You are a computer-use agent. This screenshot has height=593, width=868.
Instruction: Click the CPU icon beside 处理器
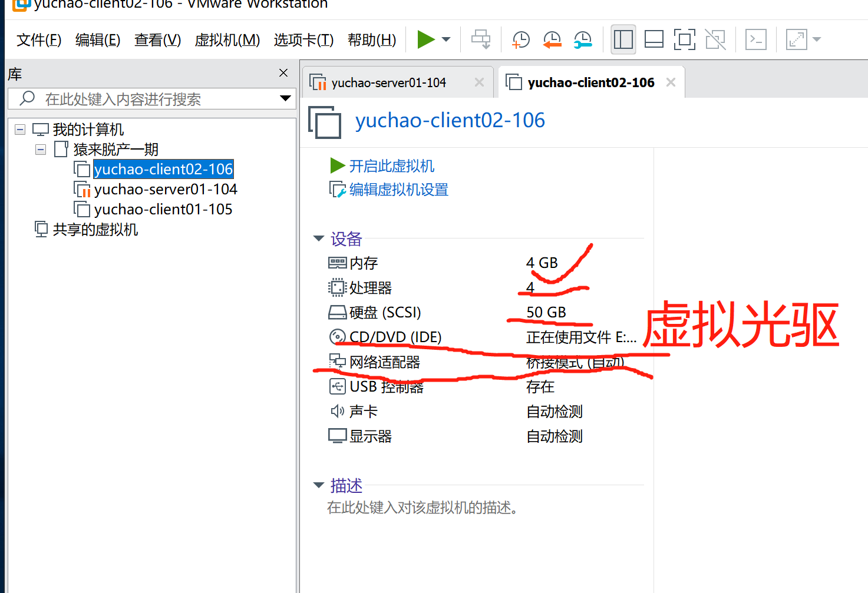338,287
